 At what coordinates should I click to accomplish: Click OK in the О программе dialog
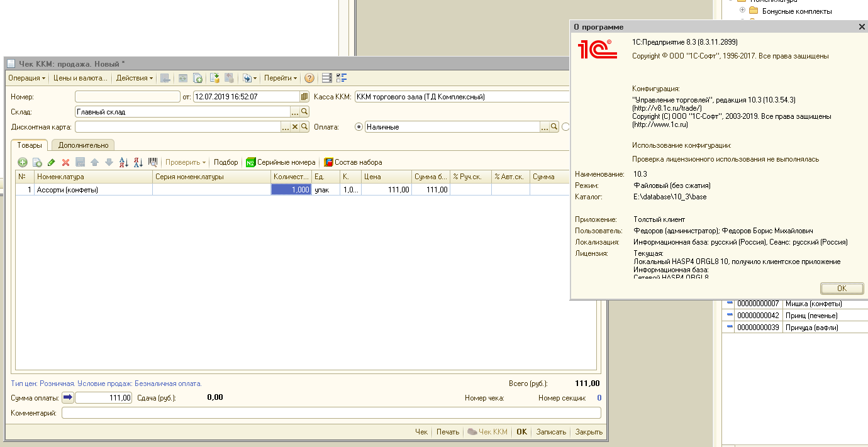pos(842,288)
